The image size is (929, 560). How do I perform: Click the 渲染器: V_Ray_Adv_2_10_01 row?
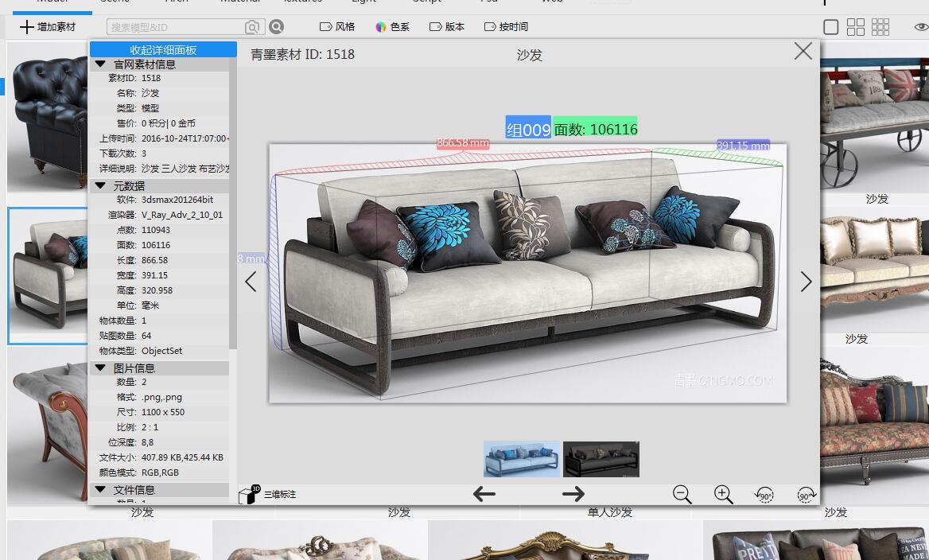click(x=159, y=215)
